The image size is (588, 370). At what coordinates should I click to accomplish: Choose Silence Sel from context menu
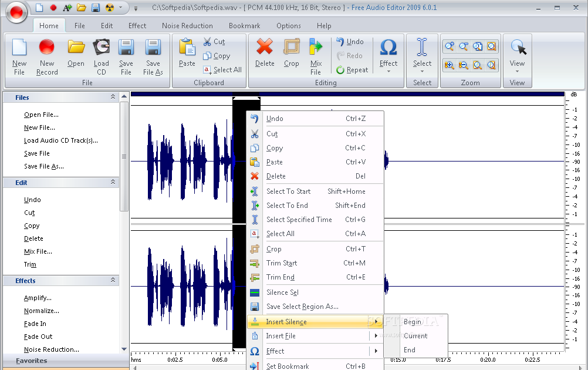tap(282, 292)
